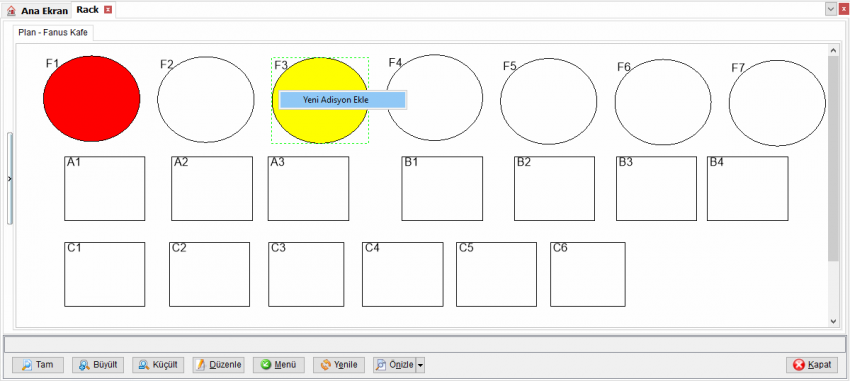This screenshot has height=381, width=850.
Task: Zoom out using the Küçült button
Action: (158, 365)
